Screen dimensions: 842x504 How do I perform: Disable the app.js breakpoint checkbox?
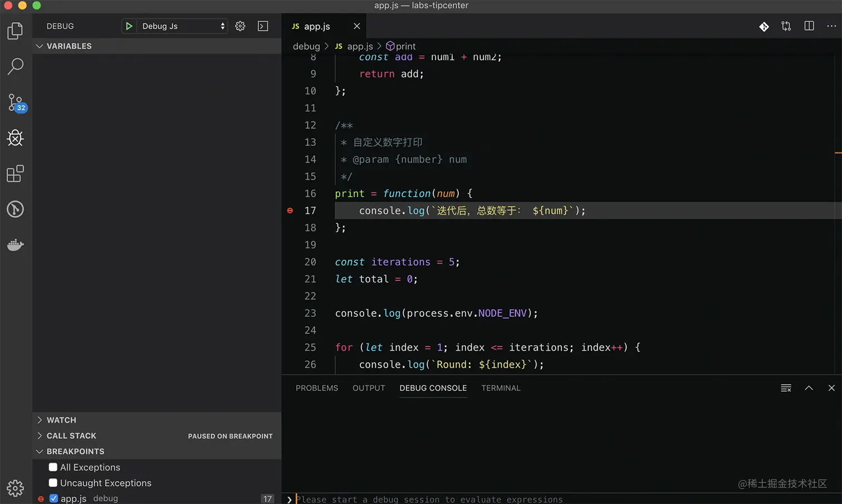pyautogui.click(x=53, y=498)
